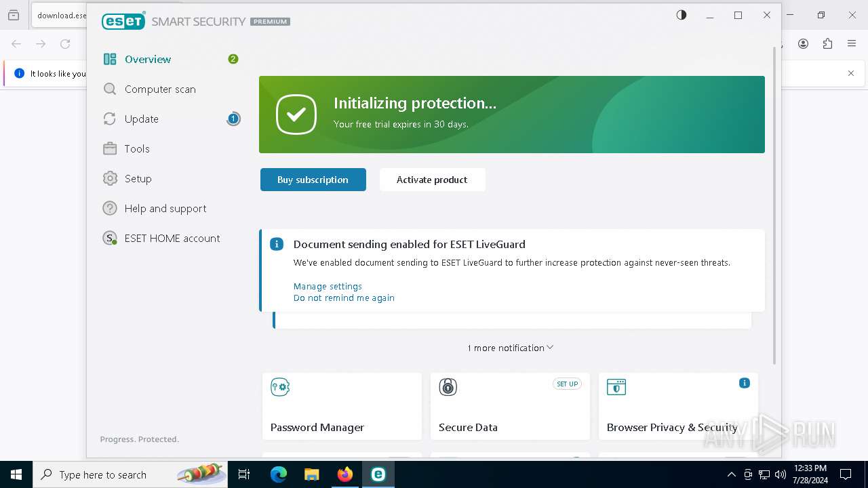The image size is (868, 488).
Task: Click Activate product button
Action: pyautogui.click(x=432, y=180)
